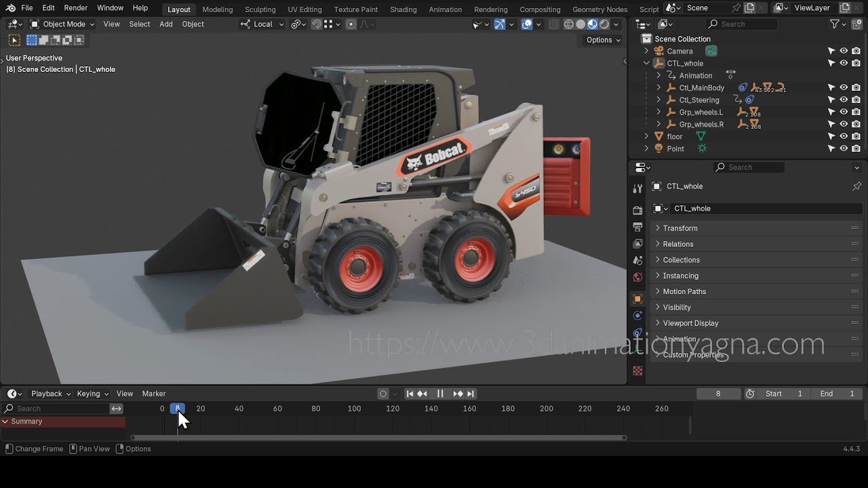Image resolution: width=868 pixels, height=488 pixels.
Task: Expand the Transform panel
Action: (756, 228)
